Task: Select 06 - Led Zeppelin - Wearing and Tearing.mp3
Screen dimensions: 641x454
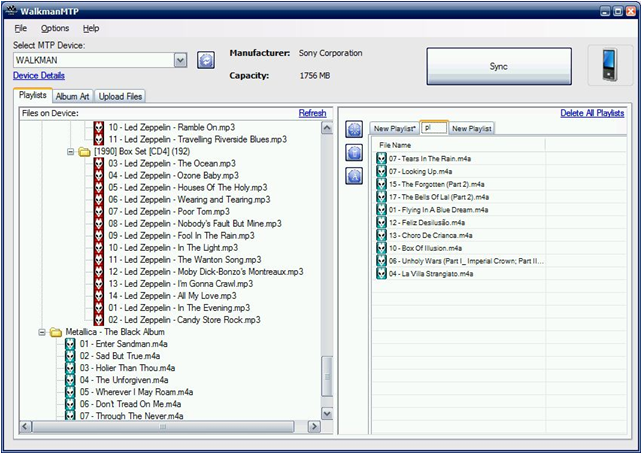Action: pyautogui.click(x=189, y=199)
